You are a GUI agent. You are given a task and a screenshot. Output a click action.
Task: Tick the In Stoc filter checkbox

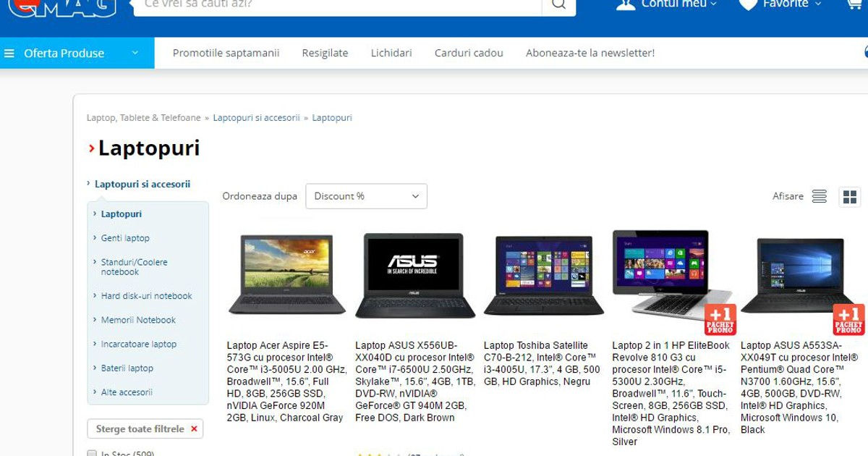pos(92,453)
